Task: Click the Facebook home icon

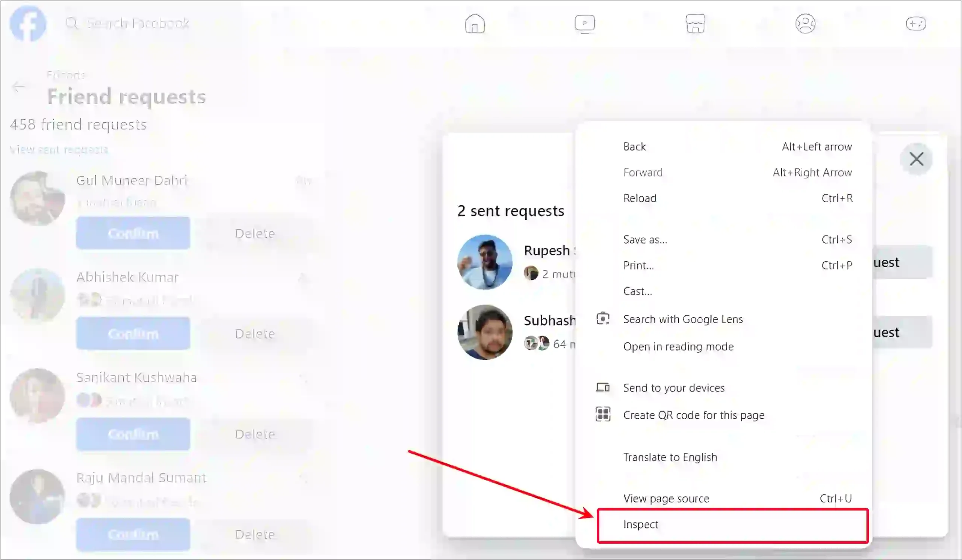Action: [475, 23]
